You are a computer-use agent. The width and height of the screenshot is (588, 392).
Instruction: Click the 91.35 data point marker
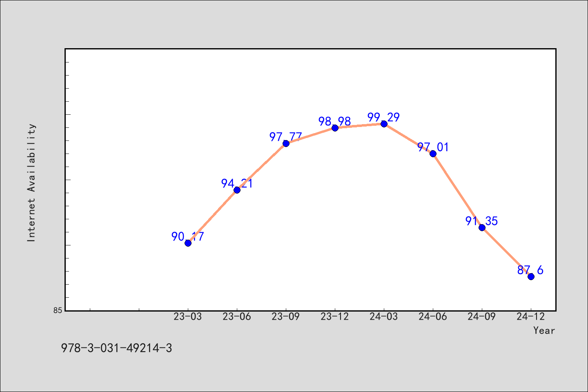pos(482,227)
